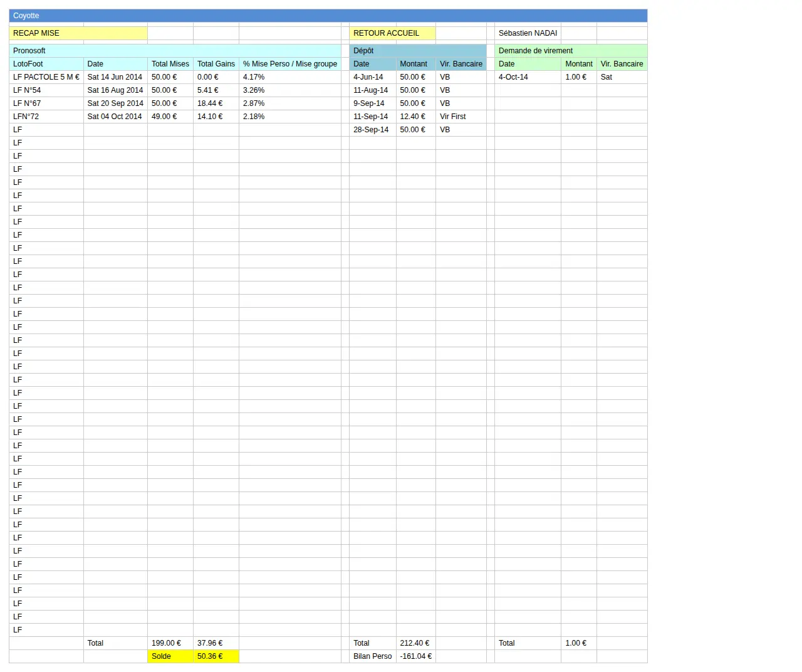Click the Montant header in the Dépôt table

click(416, 64)
